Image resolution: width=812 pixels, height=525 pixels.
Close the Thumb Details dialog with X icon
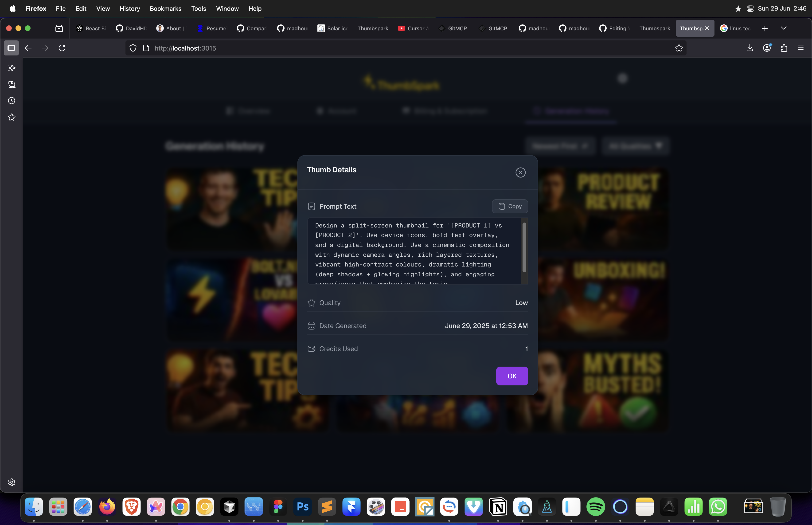(x=520, y=172)
